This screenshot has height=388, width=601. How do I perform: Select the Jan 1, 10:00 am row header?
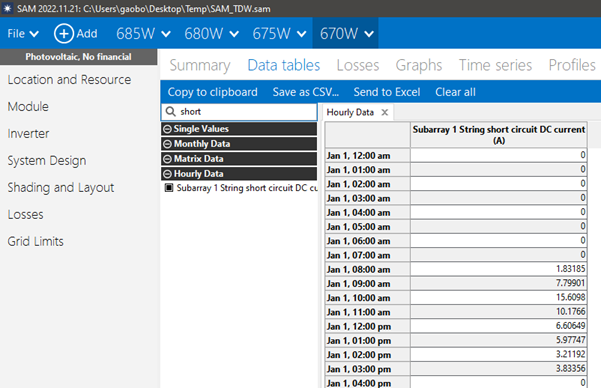click(368, 298)
